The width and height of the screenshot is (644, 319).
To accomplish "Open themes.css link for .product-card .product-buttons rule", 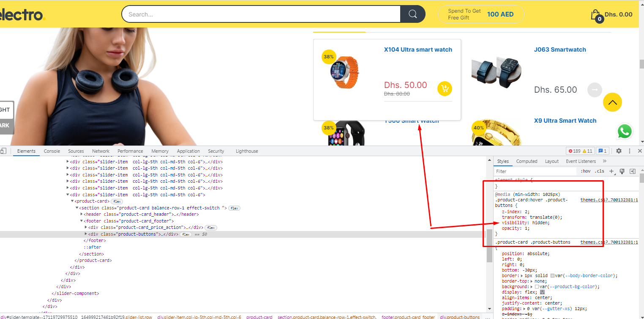I will pyautogui.click(x=609, y=242).
